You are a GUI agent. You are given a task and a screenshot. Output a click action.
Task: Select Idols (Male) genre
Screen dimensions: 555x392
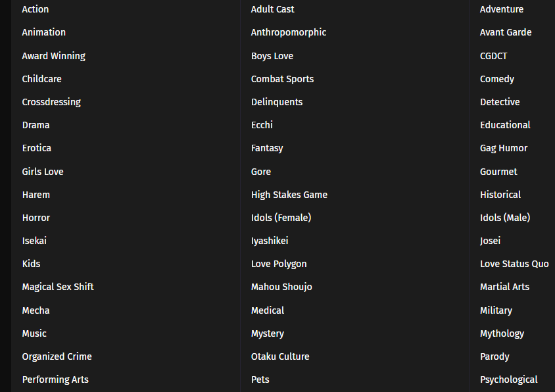pos(505,218)
